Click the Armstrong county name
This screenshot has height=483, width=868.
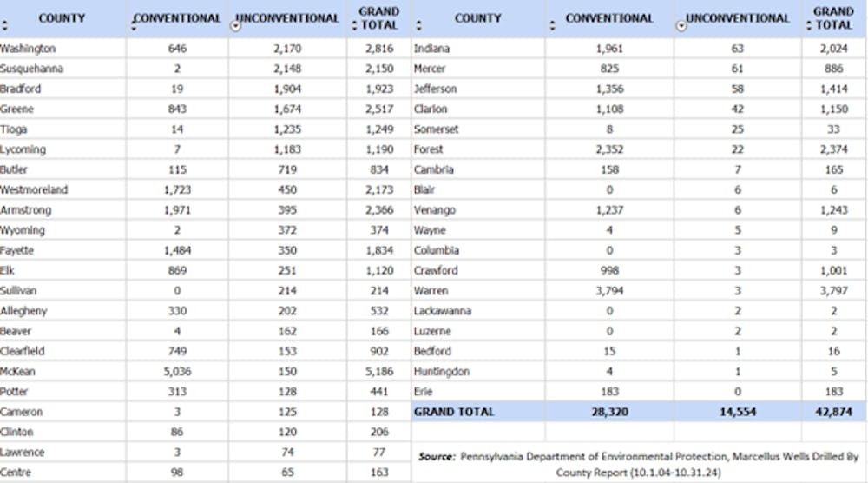pyautogui.click(x=25, y=210)
